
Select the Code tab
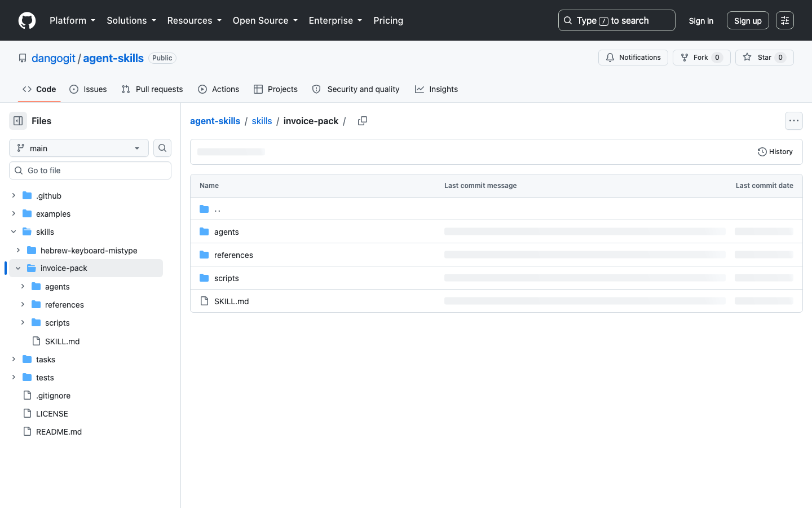point(39,89)
